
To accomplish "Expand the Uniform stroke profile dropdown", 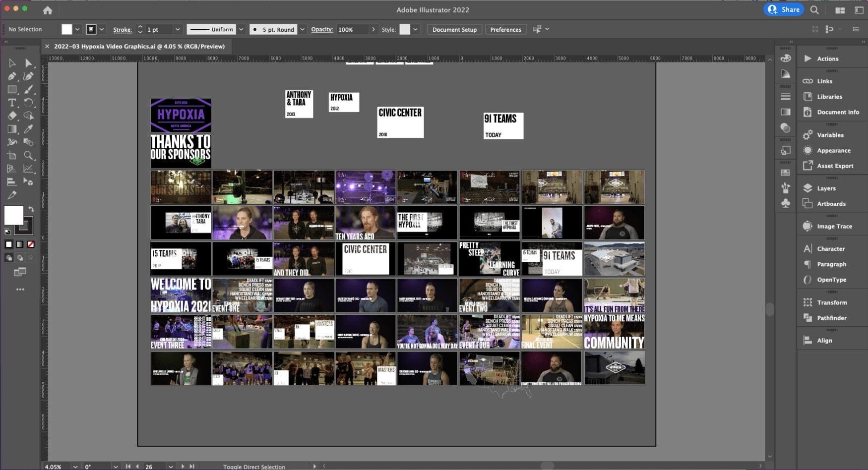I will coord(241,30).
